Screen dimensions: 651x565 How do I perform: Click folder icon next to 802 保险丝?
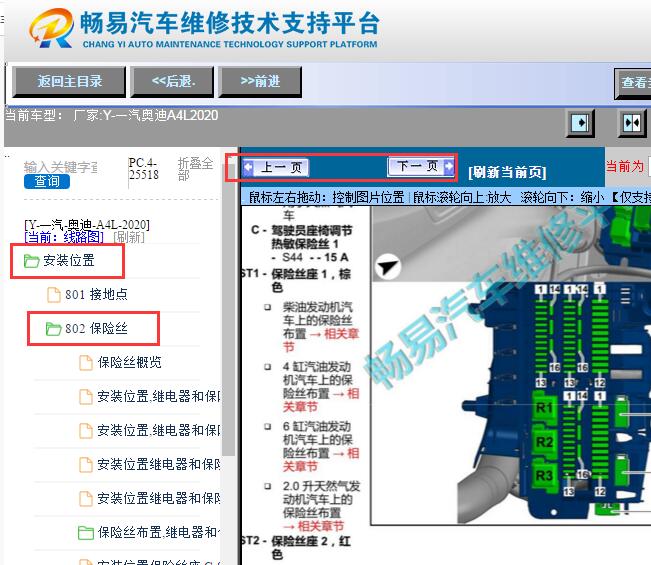[x=53, y=329]
